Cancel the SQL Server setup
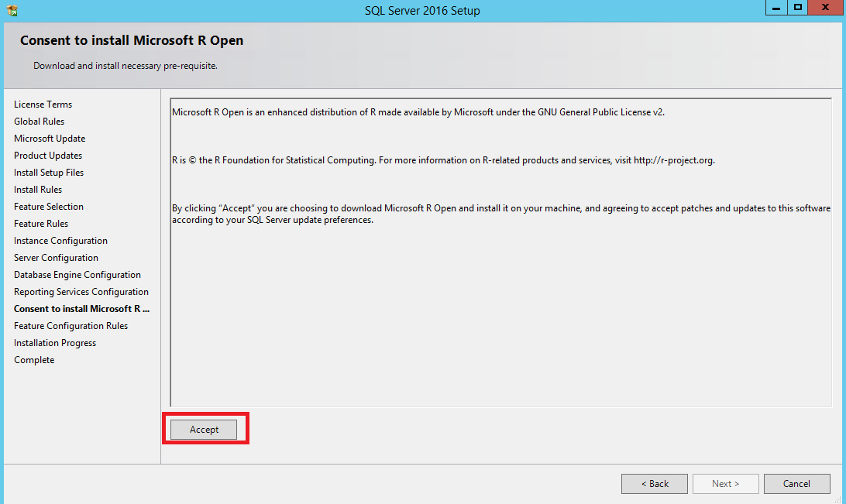This screenshot has height=504, width=846. point(797,484)
